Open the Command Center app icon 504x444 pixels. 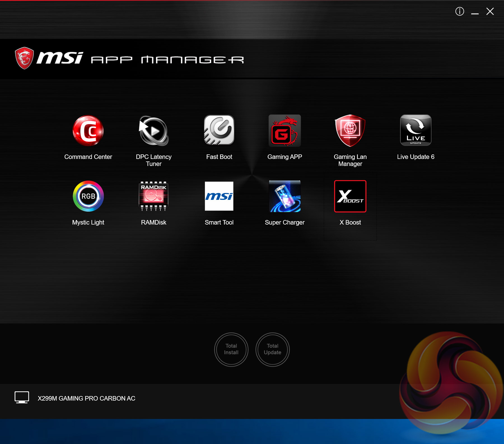click(x=88, y=131)
